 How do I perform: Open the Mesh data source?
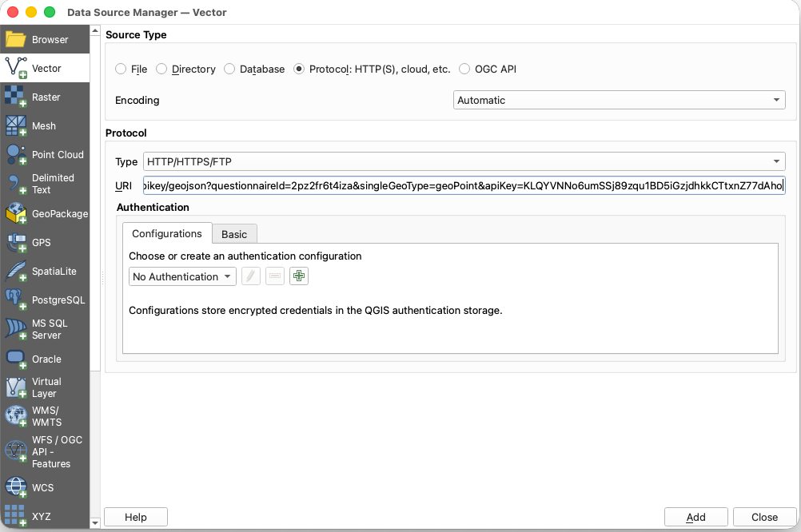pyautogui.click(x=45, y=125)
